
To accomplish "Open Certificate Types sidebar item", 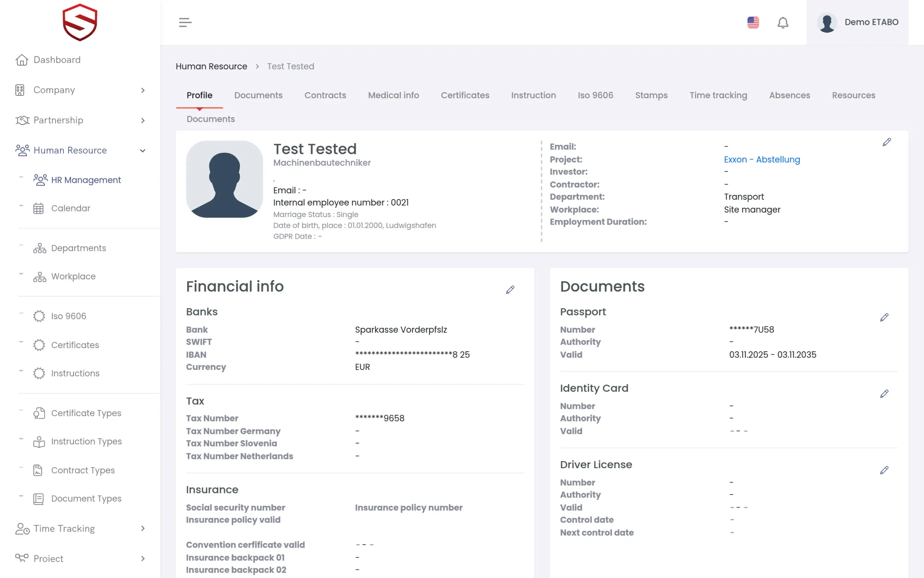I will point(77,413).
